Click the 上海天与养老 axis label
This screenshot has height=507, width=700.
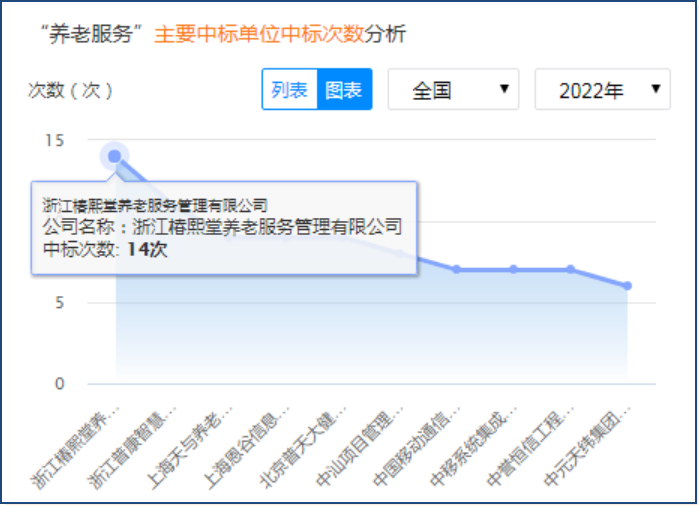[x=192, y=447]
